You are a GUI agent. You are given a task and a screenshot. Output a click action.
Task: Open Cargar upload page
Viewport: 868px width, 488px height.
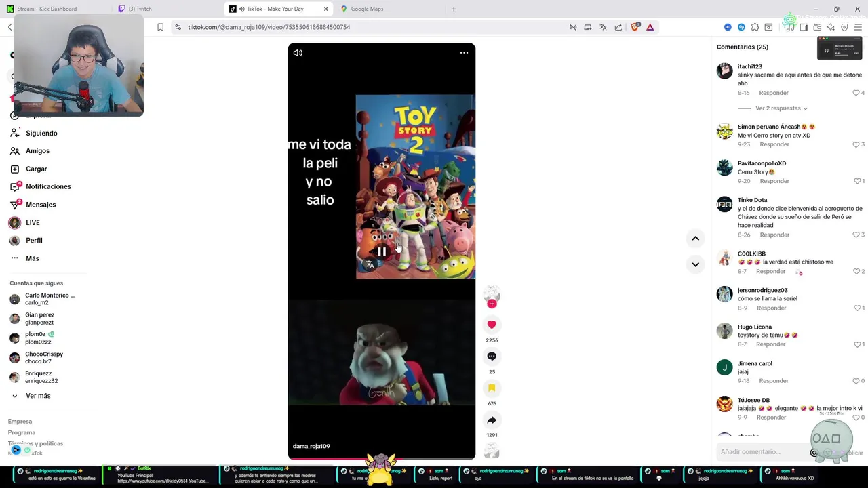pos(36,169)
